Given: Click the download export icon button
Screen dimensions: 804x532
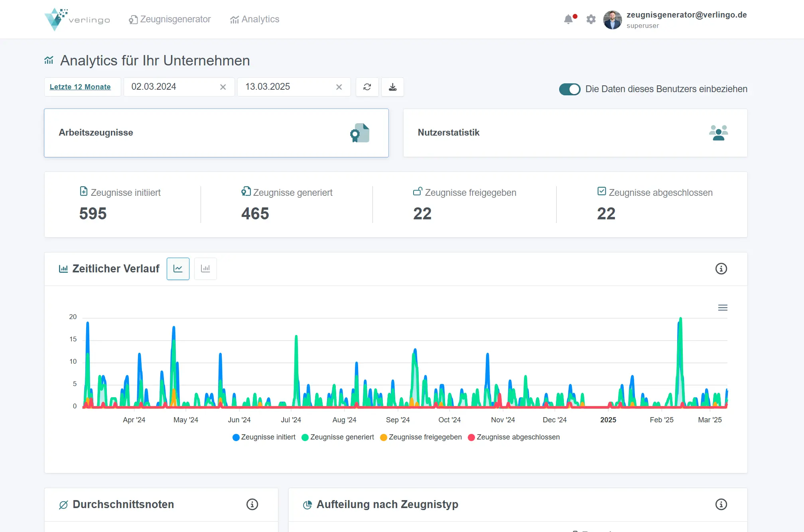Looking at the screenshot, I should click(x=393, y=87).
